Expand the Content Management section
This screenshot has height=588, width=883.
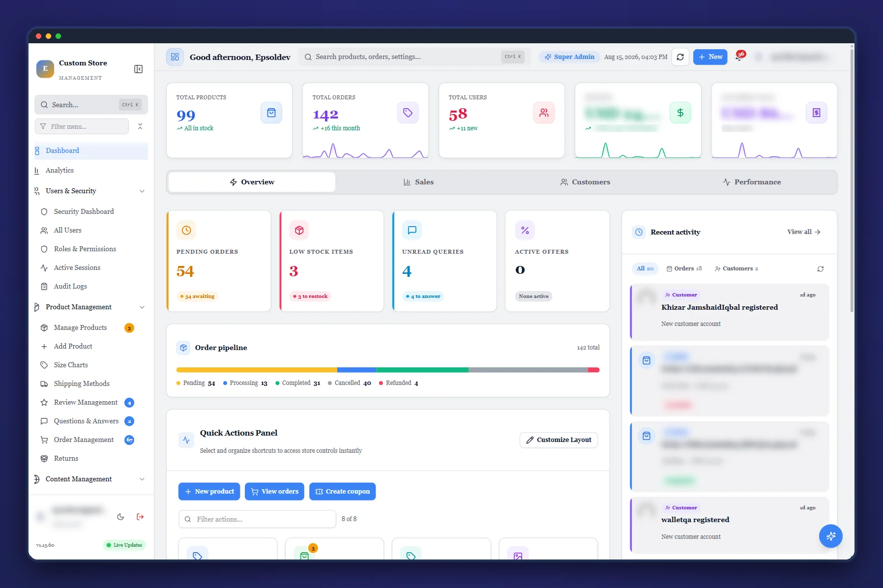[91, 479]
